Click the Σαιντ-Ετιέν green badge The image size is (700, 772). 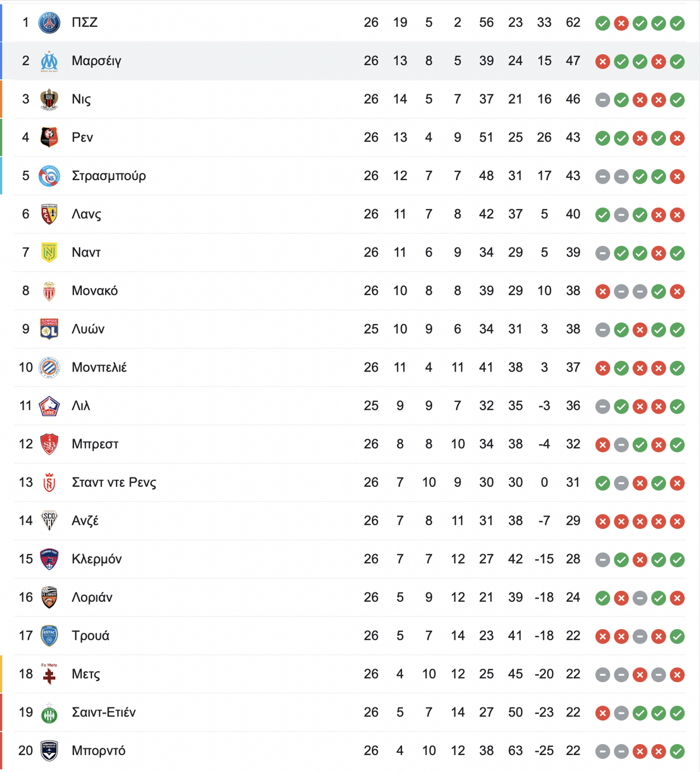49,713
